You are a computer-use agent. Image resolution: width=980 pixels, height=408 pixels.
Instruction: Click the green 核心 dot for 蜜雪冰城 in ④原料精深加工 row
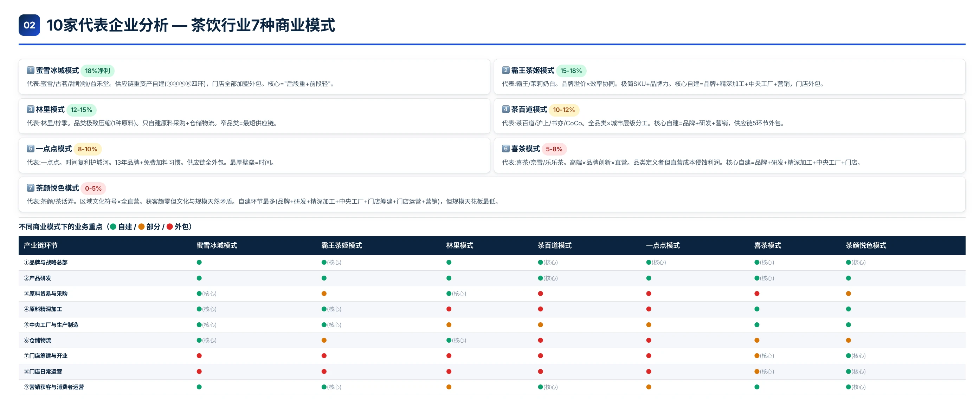click(199, 309)
